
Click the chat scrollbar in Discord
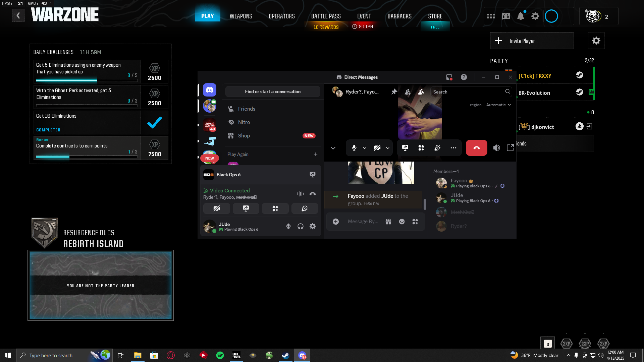point(425,204)
